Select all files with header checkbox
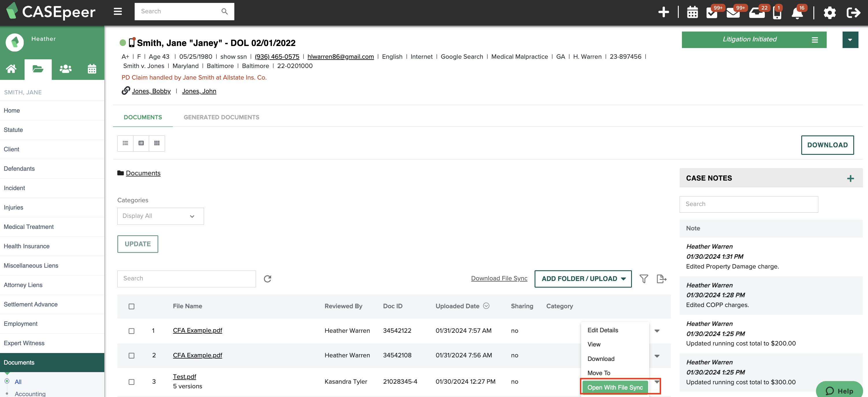 click(x=131, y=306)
